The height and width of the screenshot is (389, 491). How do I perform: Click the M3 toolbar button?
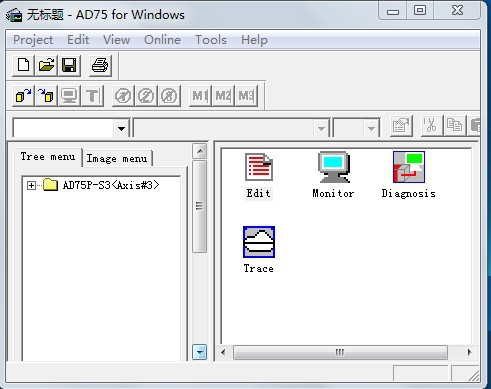(246, 96)
